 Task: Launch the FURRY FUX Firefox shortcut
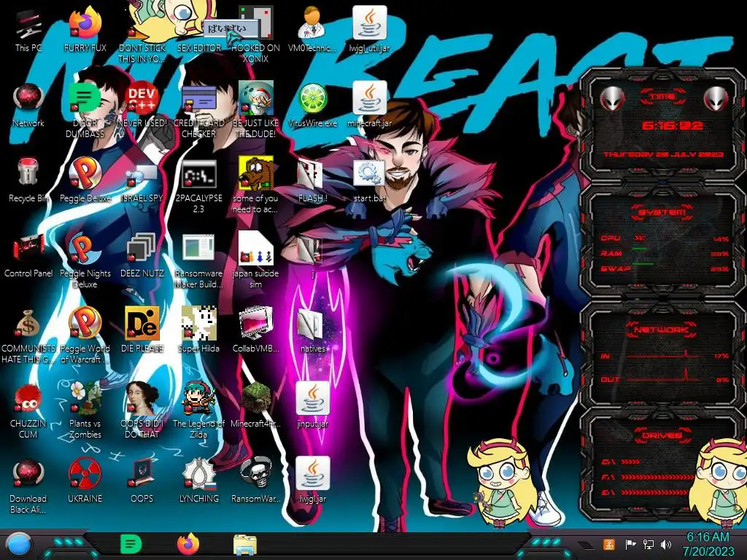85,29
